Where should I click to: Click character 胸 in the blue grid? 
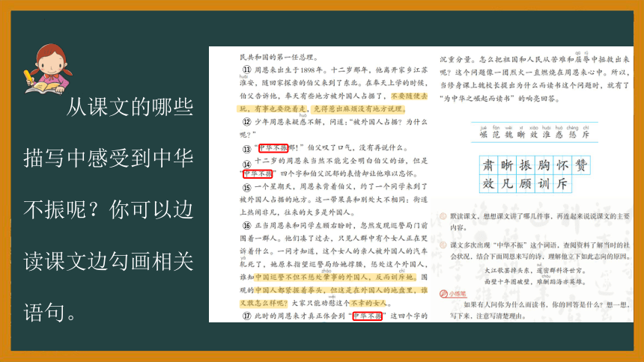(x=544, y=165)
